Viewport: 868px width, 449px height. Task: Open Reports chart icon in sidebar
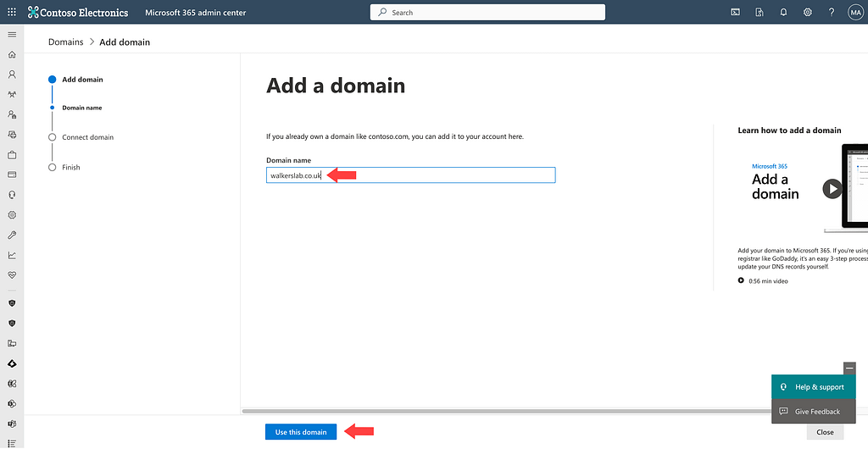click(12, 255)
